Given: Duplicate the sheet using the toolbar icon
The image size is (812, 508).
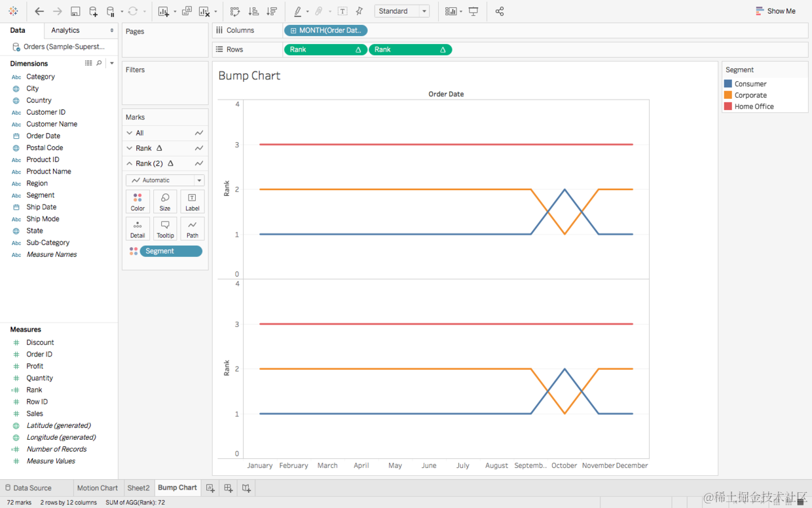Looking at the screenshot, I should [187, 11].
